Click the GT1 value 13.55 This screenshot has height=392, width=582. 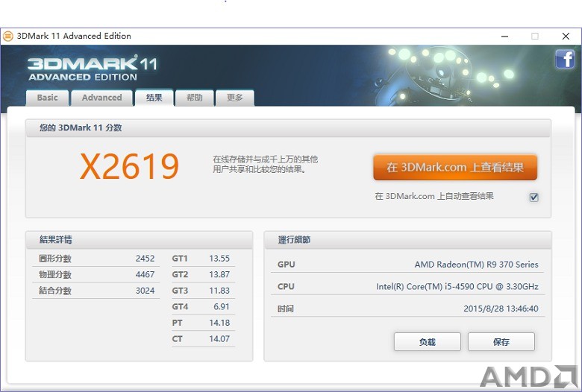point(219,259)
